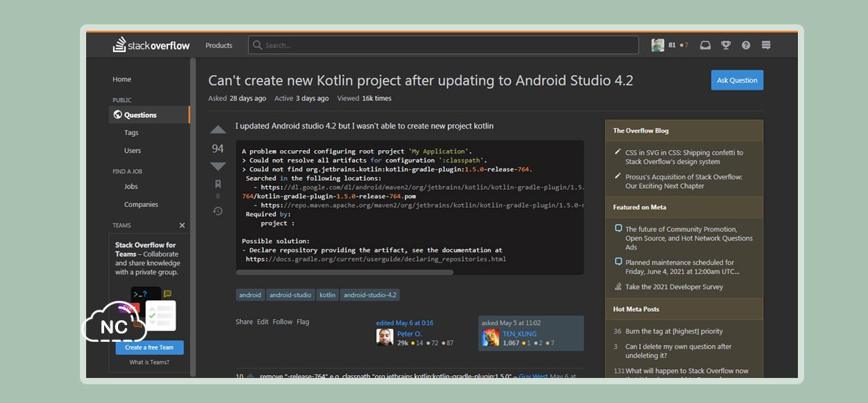Open the Stack Exchange site switcher icon
868x403 pixels.
[x=766, y=45]
